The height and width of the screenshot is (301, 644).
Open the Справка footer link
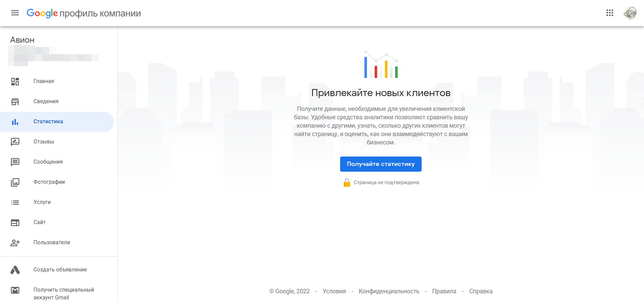coord(481,291)
